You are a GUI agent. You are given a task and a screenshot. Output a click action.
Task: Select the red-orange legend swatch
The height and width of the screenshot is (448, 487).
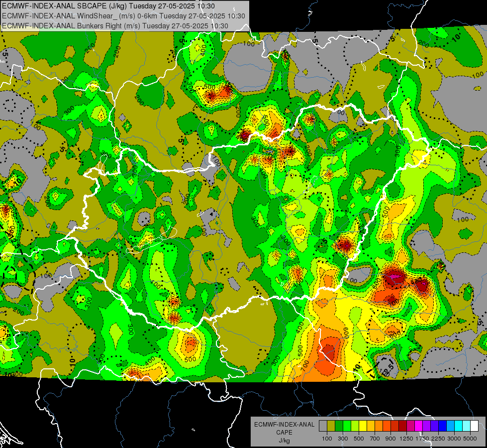pos(387,426)
